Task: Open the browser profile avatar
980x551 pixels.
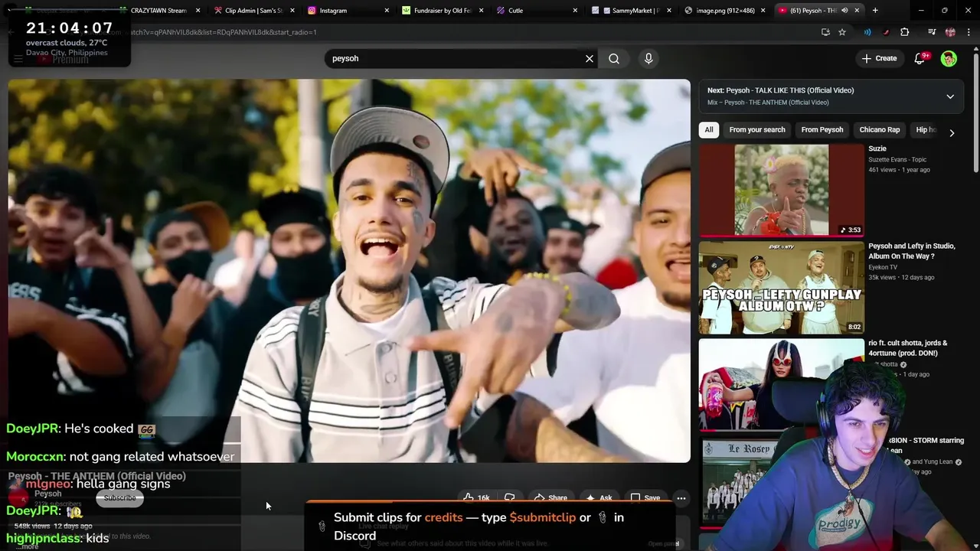Action: tap(950, 32)
